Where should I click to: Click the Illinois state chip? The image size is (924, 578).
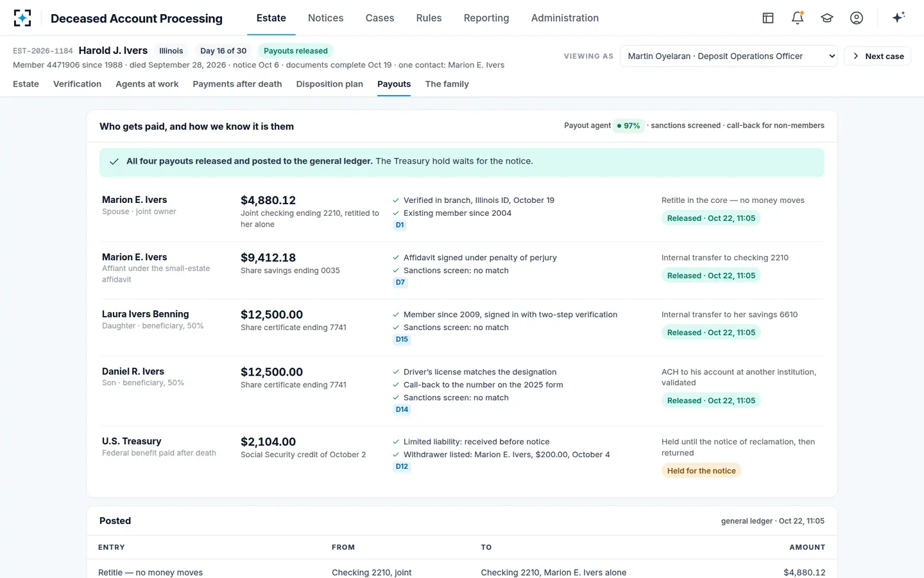171,51
